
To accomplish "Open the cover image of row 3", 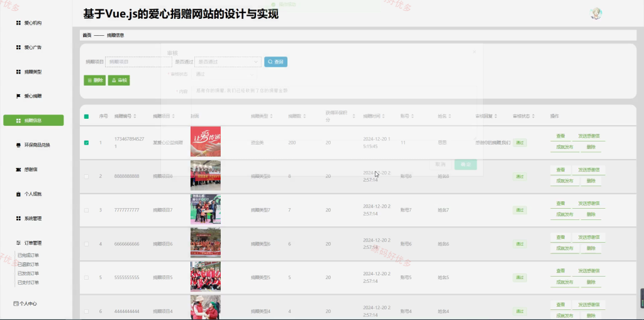I will click(206, 209).
